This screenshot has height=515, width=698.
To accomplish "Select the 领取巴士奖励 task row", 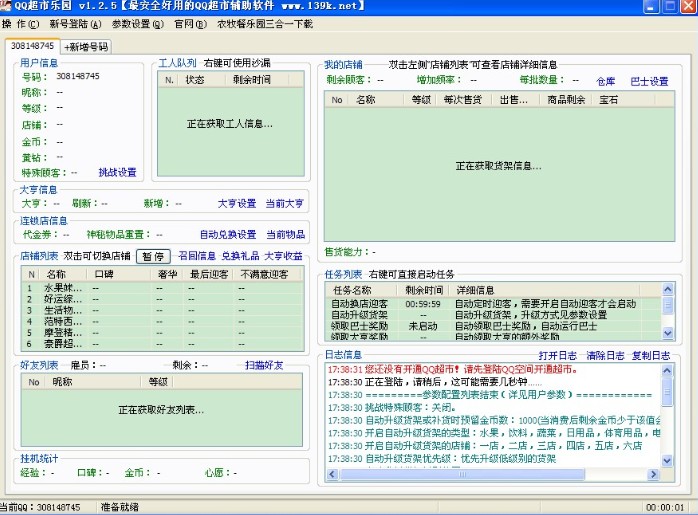I will 494,326.
